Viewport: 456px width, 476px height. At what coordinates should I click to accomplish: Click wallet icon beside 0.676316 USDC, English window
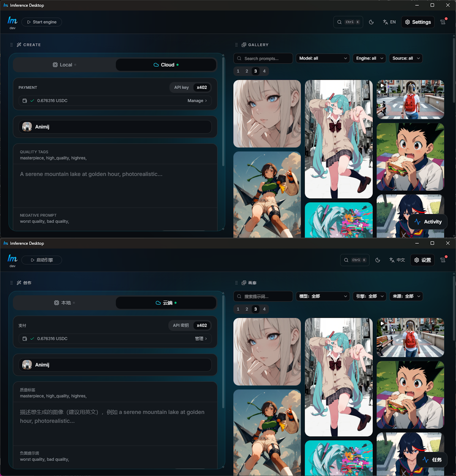[x=25, y=101]
